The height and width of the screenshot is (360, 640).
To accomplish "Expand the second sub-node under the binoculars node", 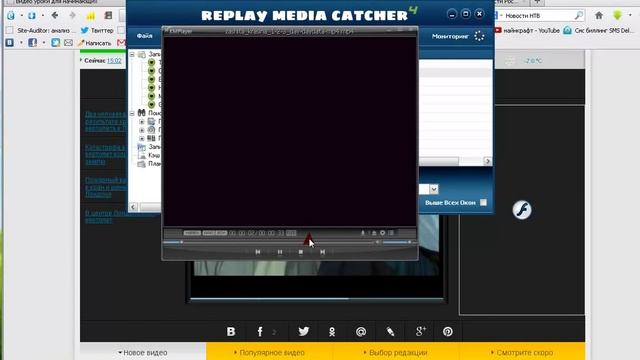I will pos(142,130).
